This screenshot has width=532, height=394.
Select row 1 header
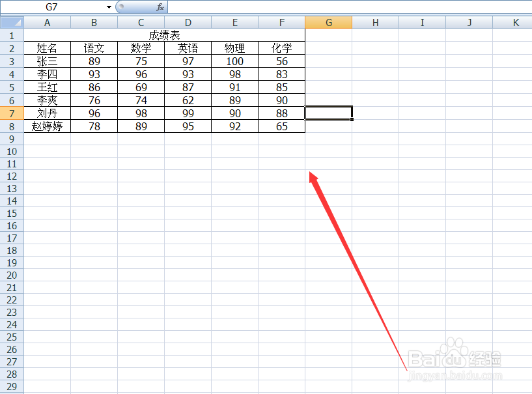tap(12, 35)
